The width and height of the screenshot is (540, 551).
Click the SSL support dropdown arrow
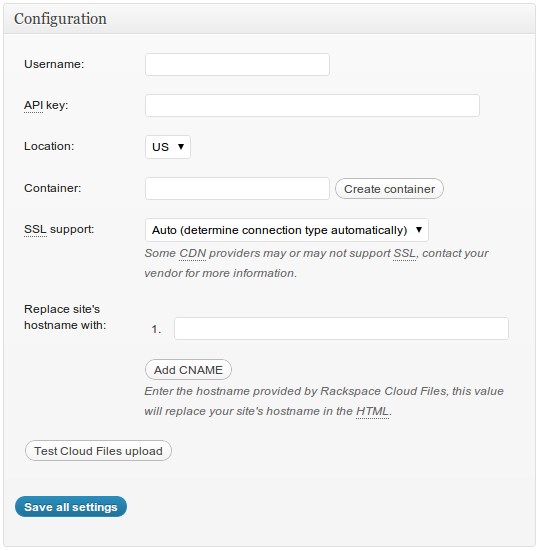[418, 230]
